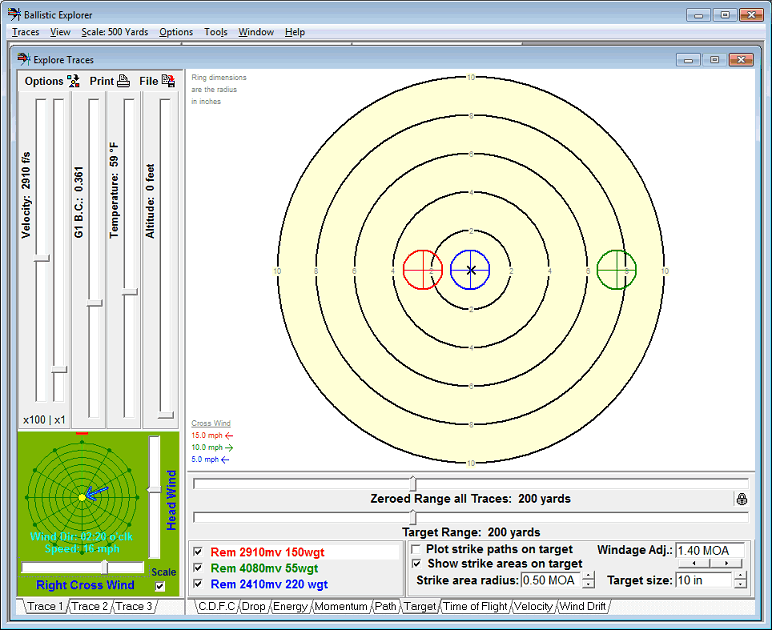772x630 pixels.
Task: Click the Windage Adj. input field
Action: point(710,550)
